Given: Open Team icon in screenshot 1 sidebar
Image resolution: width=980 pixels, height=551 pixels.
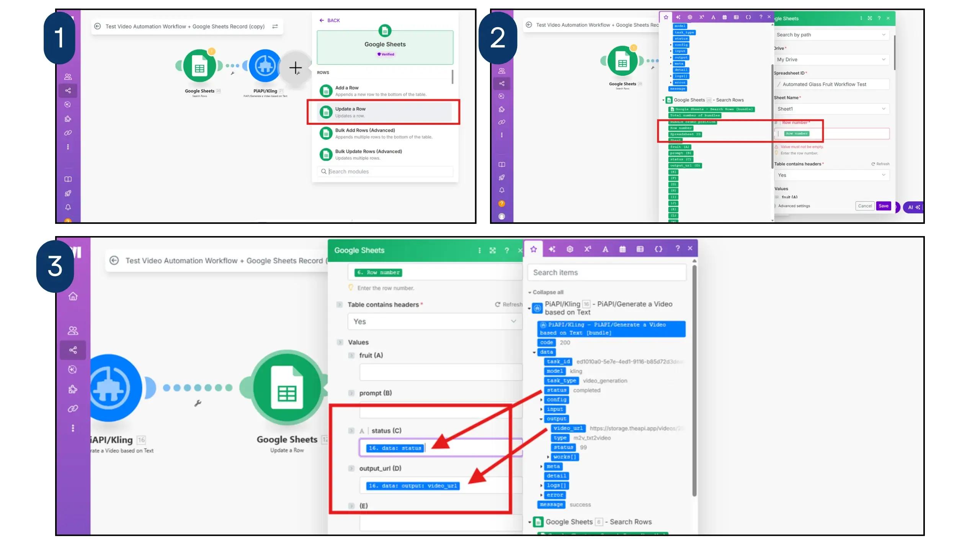Looking at the screenshot, I should [x=68, y=77].
